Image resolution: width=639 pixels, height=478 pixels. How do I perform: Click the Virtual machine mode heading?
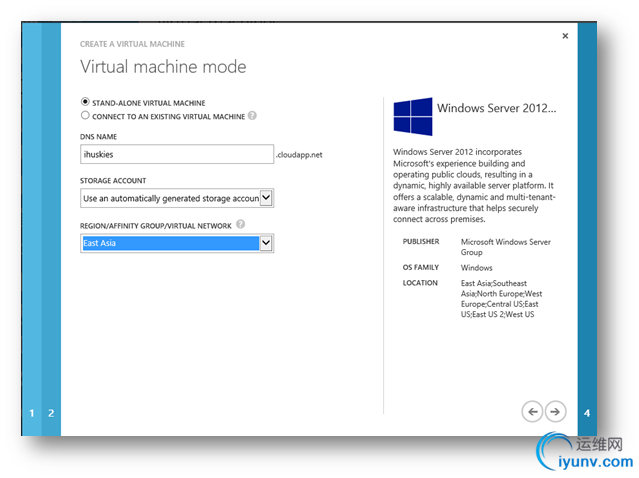pos(163,66)
